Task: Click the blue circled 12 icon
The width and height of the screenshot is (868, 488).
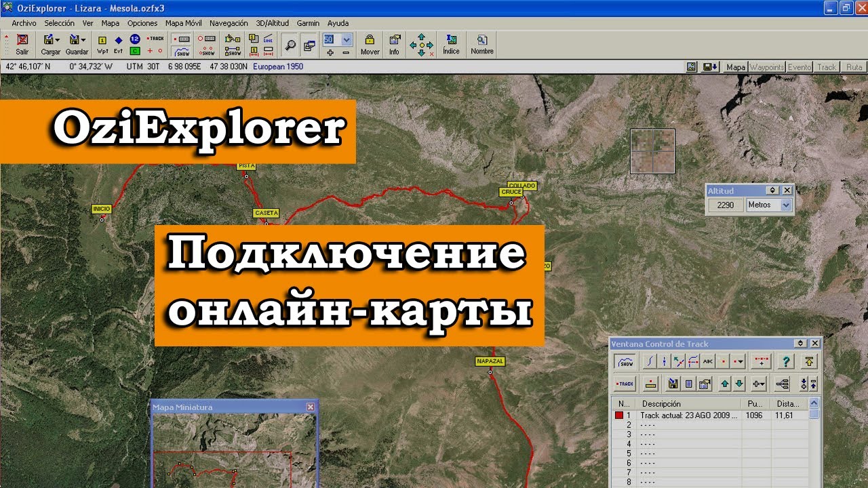Action: [x=135, y=39]
